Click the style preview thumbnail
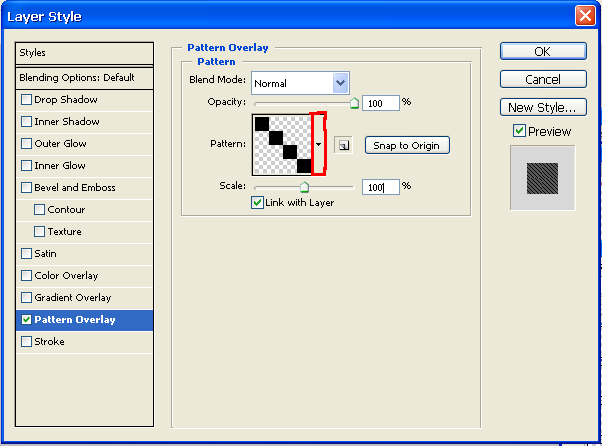Viewport: 602px width, 446px height. point(542,178)
